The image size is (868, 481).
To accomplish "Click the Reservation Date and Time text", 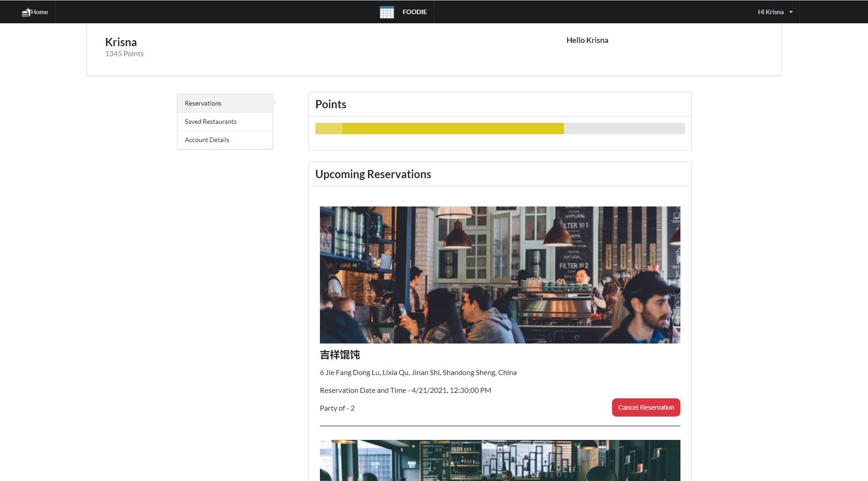I will coord(405,391).
